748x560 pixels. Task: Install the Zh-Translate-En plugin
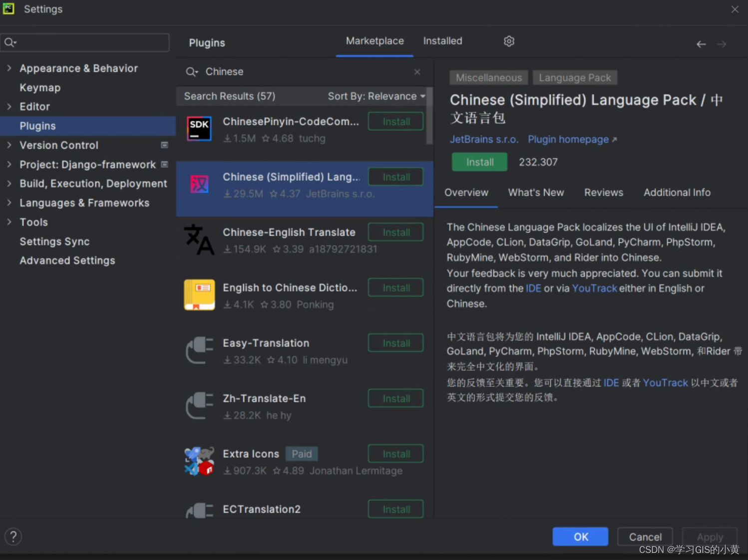(x=396, y=398)
